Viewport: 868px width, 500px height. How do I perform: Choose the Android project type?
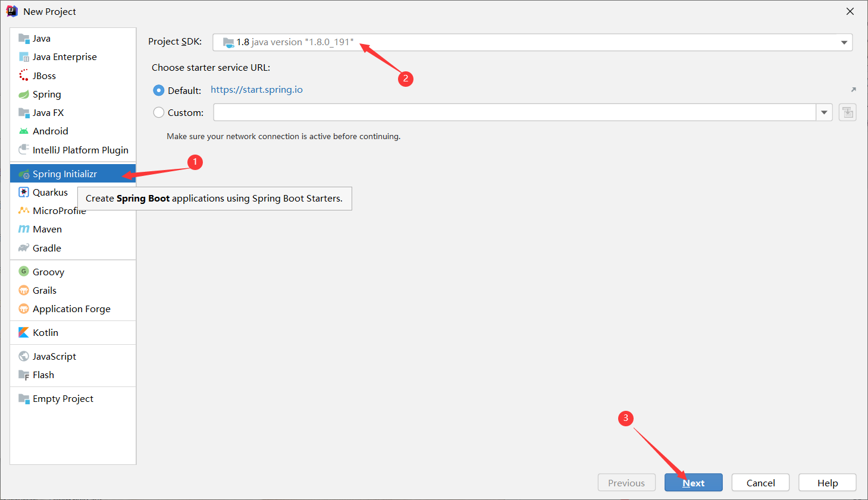coord(73,131)
